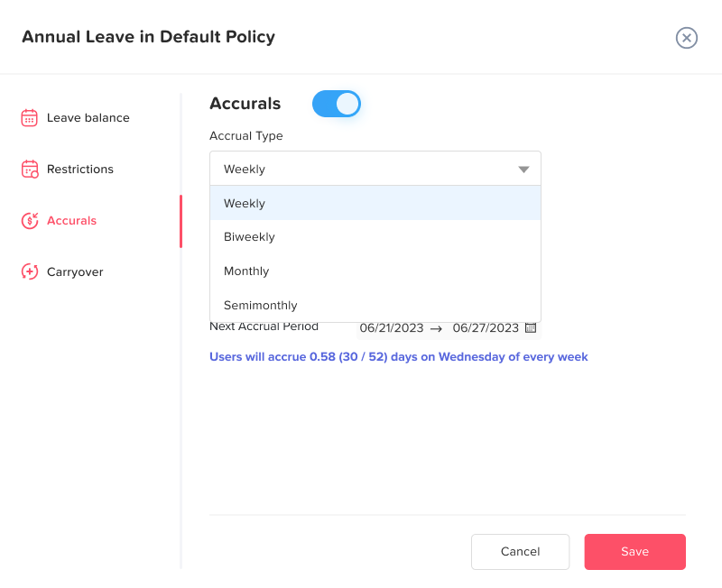Select Weekly from the dropdown list
Viewport: 722px width, 588px height.
click(x=245, y=203)
